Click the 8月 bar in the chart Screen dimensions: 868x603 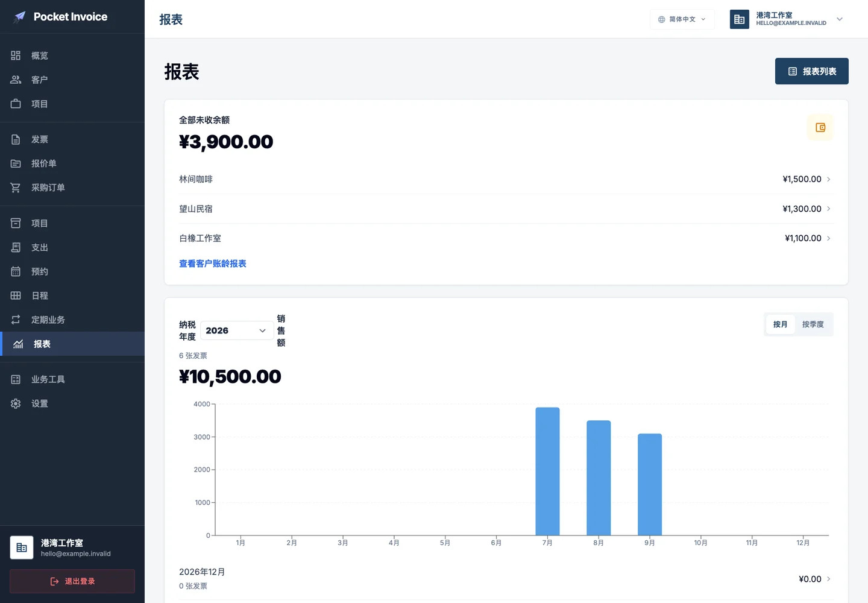coord(599,478)
